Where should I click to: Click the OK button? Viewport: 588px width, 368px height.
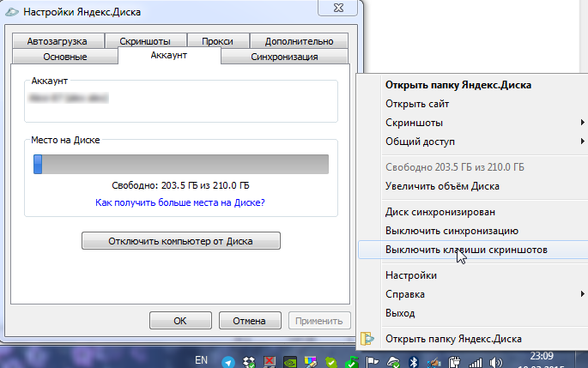pyautogui.click(x=180, y=321)
